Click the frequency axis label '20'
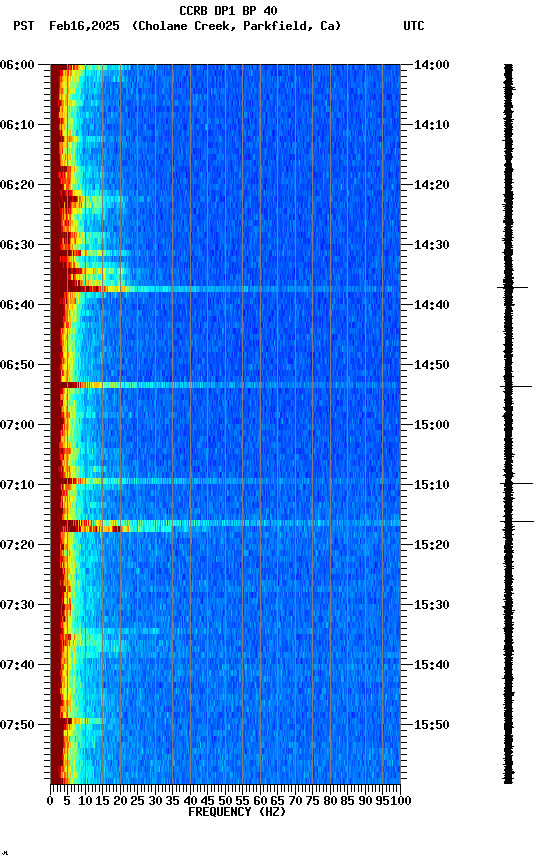Screen dimensions: 552x864 coord(120,801)
